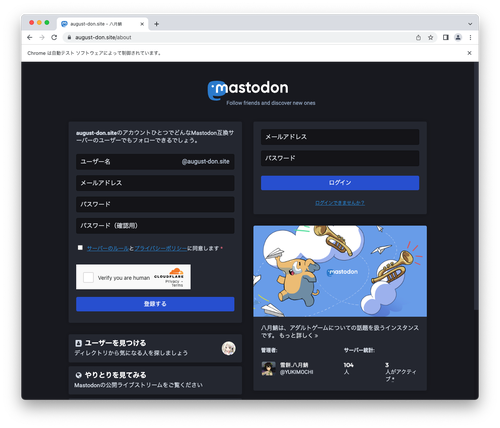
Task: Tick the Verify you are human checkbox
Action: (88, 277)
